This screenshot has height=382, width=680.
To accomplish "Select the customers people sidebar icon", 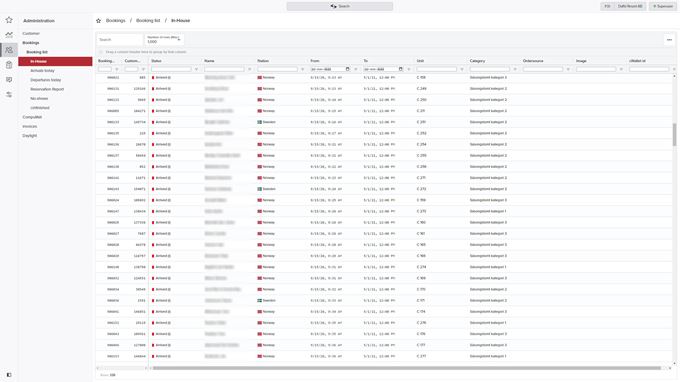I will 9,50.
